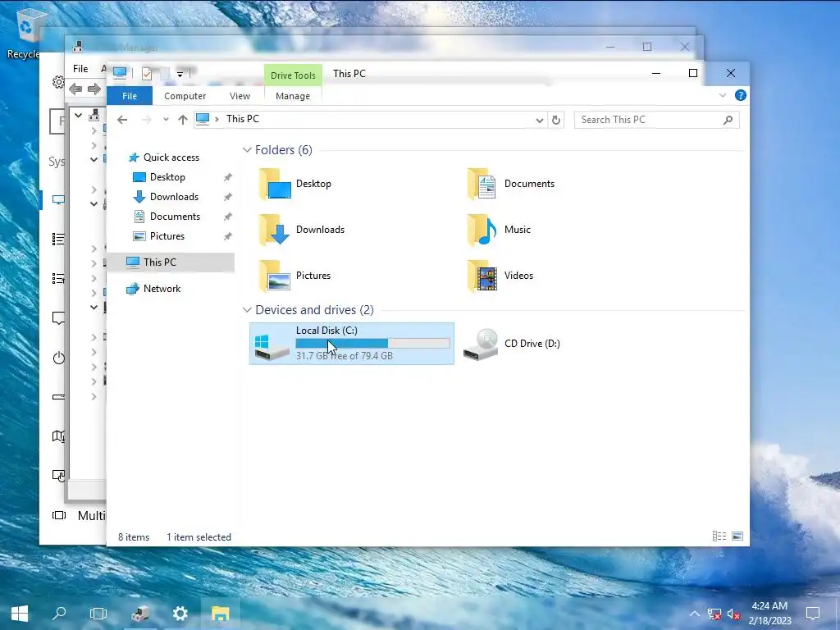Select the Notifications icon in Settings sidebar
Screen dimensions: 840x630
coord(58,318)
